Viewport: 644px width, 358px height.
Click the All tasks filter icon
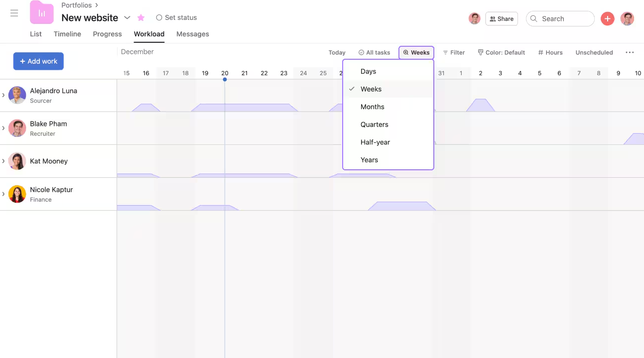tap(360, 52)
